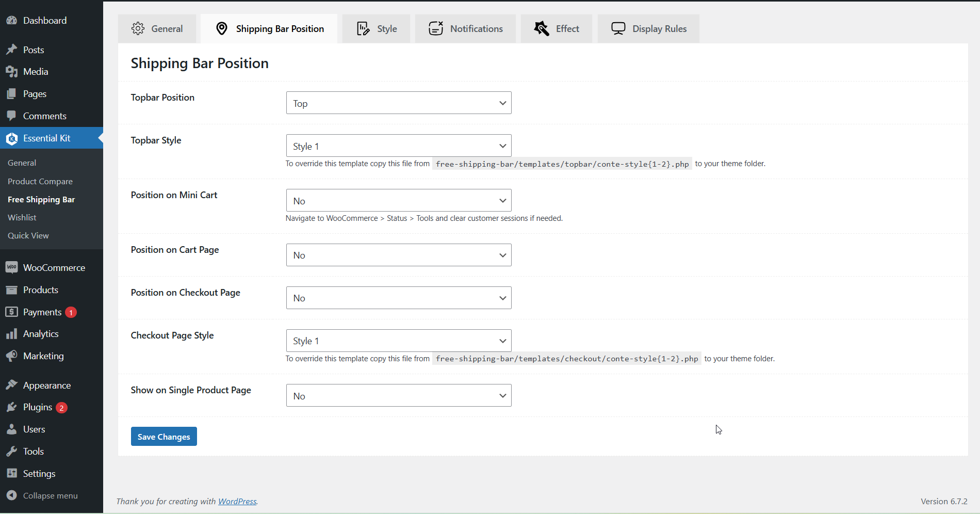Image resolution: width=980 pixels, height=514 pixels.
Task: Switch to the Style tab
Action: [376, 29]
